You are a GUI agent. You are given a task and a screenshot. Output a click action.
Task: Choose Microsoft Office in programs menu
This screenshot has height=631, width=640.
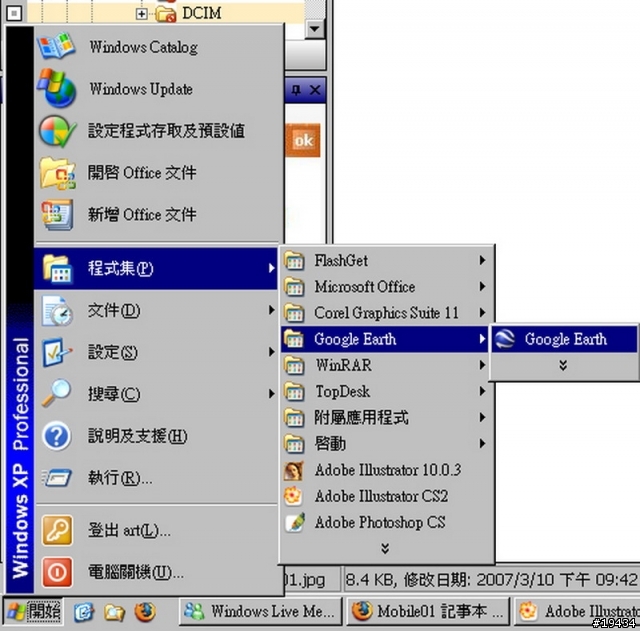pyautogui.click(x=385, y=287)
